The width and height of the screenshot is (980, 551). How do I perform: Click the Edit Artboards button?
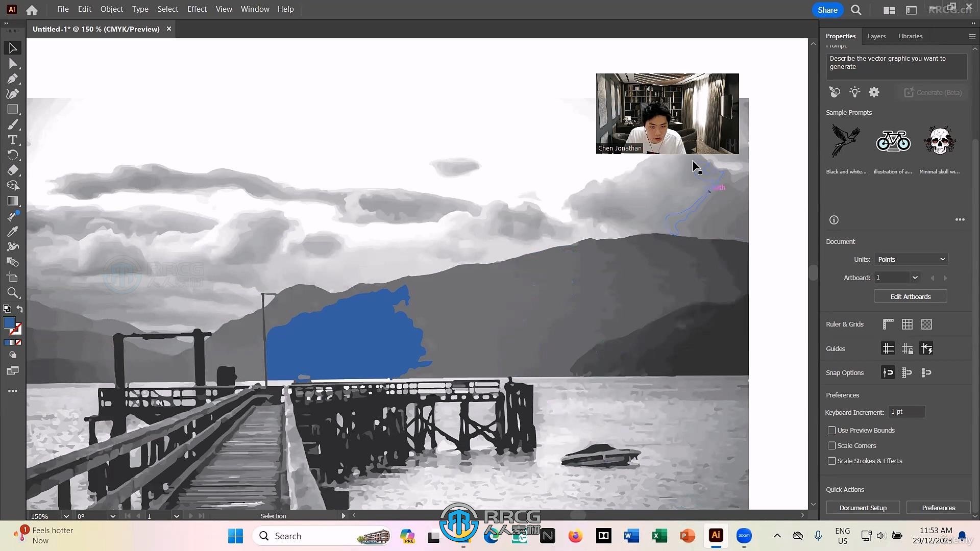[910, 296]
